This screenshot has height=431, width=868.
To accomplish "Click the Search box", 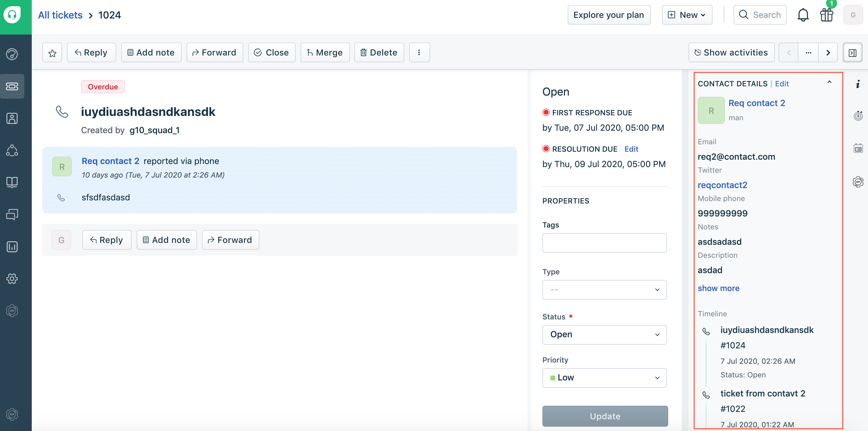I will tap(760, 15).
